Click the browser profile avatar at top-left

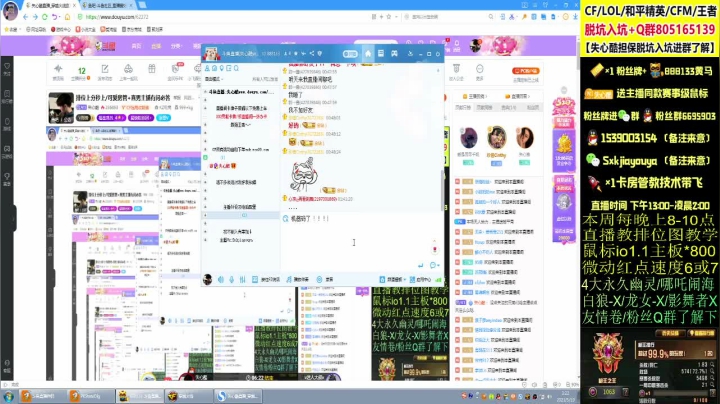10,11
